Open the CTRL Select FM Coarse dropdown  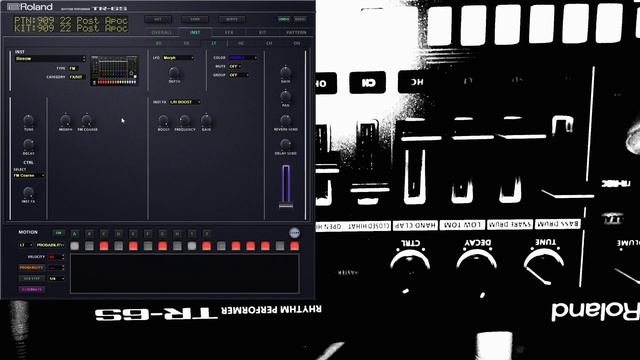coord(29,176)
